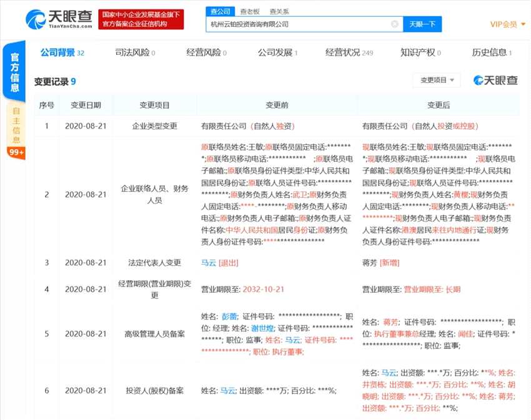Clear the search box with the X icon

pyautogui.click(x=395, y=24)
